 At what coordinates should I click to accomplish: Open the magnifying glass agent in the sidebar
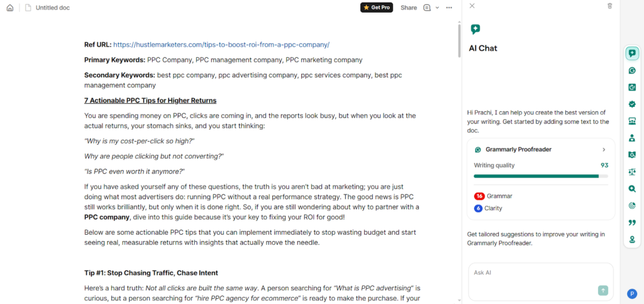pos(632,188)
